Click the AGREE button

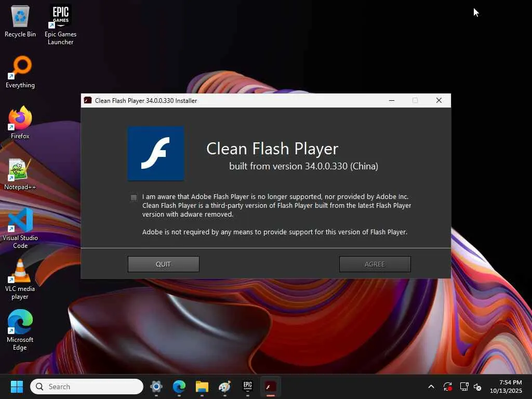[375, 264]
